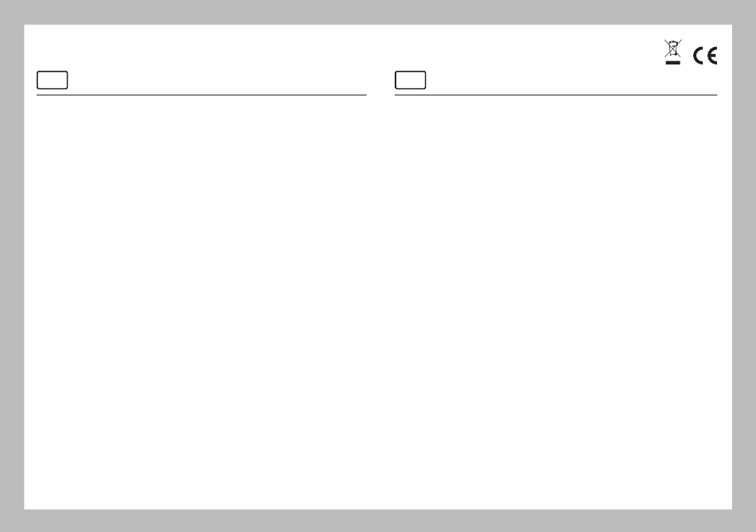The height and width of the screenshot is (532, 756).
Task: Click the black bar beneath the bin symbol
Action: (672, 63)
